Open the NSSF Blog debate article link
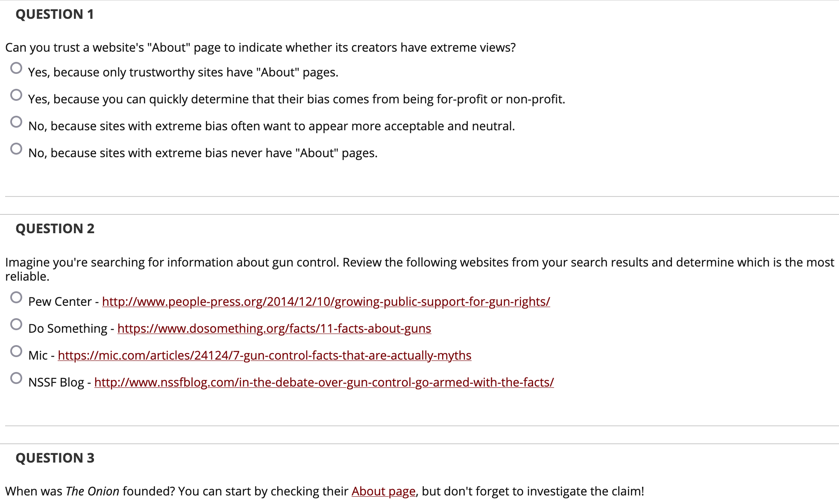Image resolution: width=839 pixels, height=504 pixels. point(323,382)
